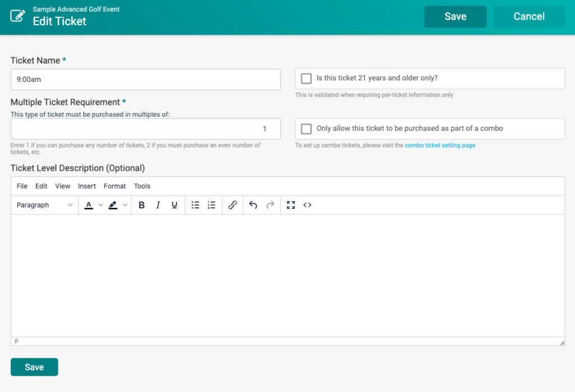The image size is (575, 392).
Task: Apply the text color A icon
Action: pyautogui.click(x=89, y=205)
